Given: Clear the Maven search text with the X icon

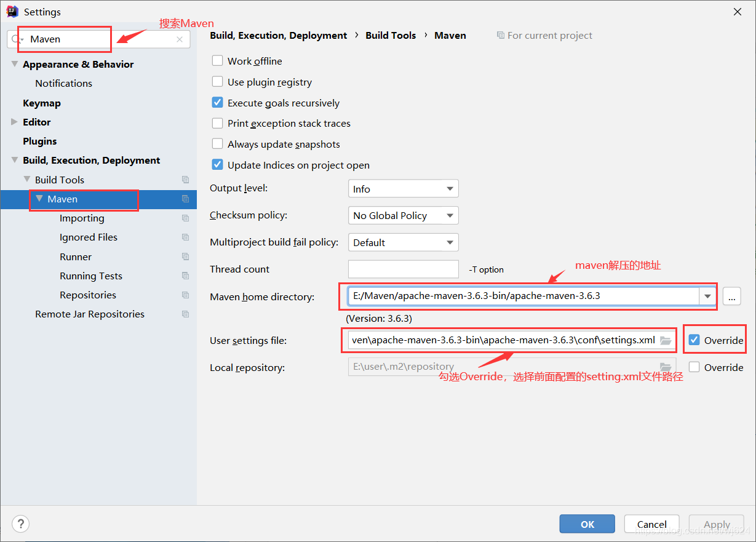Looking at the screenshot, I should click(x=180, y=39).
